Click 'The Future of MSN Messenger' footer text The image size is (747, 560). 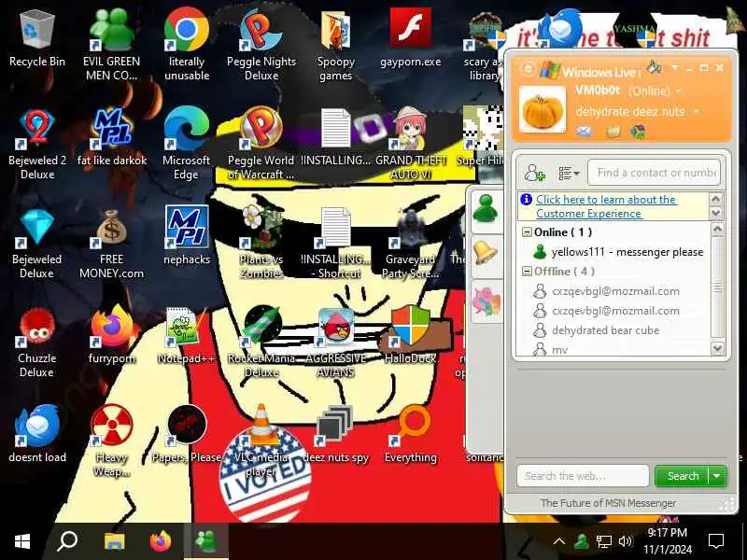tap(608, 503)
